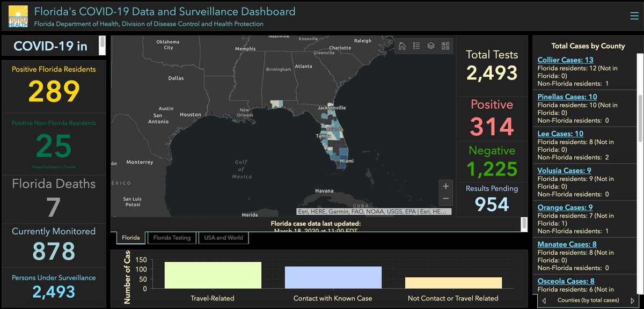Click the zoom in icon on the map
This screenshot has width=644, height=309.
tap(445, 186)
